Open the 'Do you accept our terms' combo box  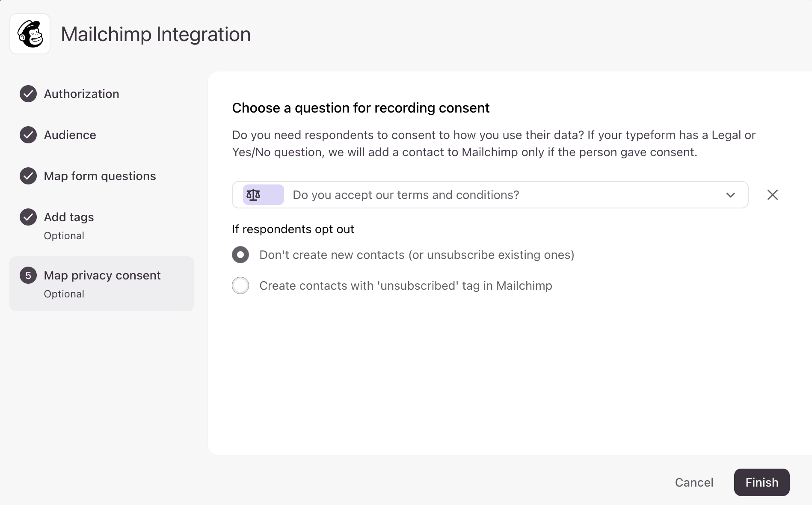[x=490, y=195]
